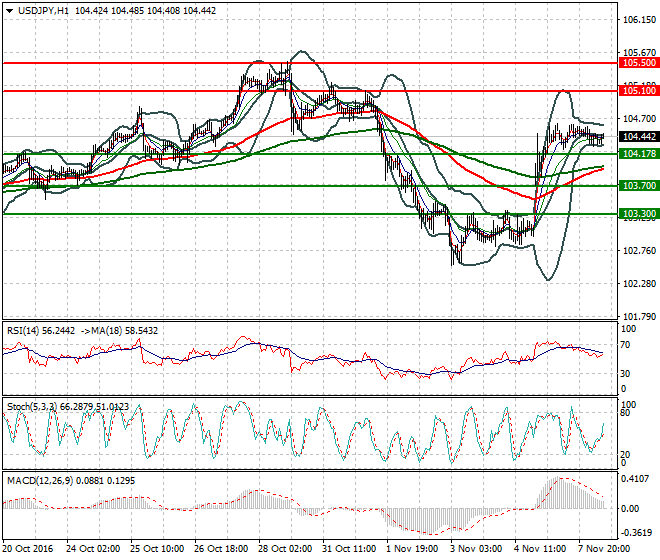Viewport: 660px width, 560px height.
Task: Click the 28 Oct 02:00 time label
Action: pyautogui.click(x=285, y=549)
